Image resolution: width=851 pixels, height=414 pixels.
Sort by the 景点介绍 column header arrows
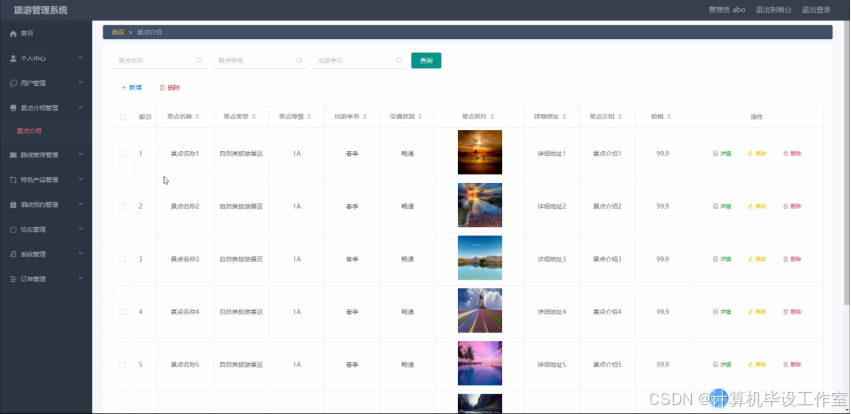click(x=620, y=117)
